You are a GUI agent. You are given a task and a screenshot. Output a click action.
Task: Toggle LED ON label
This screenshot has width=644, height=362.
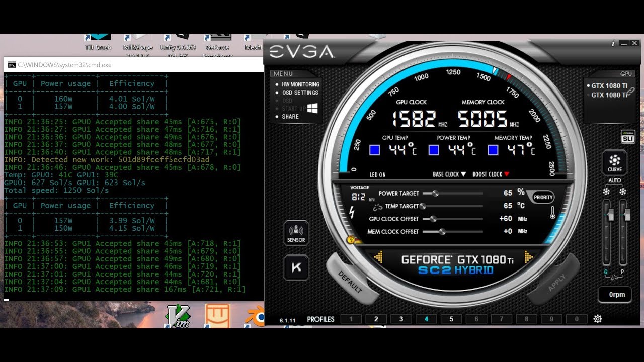click(x=378, y=175)
